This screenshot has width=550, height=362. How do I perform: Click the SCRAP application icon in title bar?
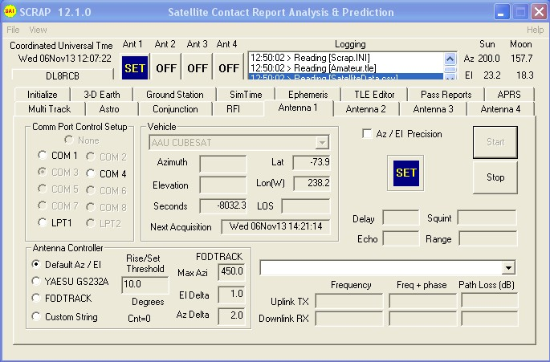(x=10, y=11)
